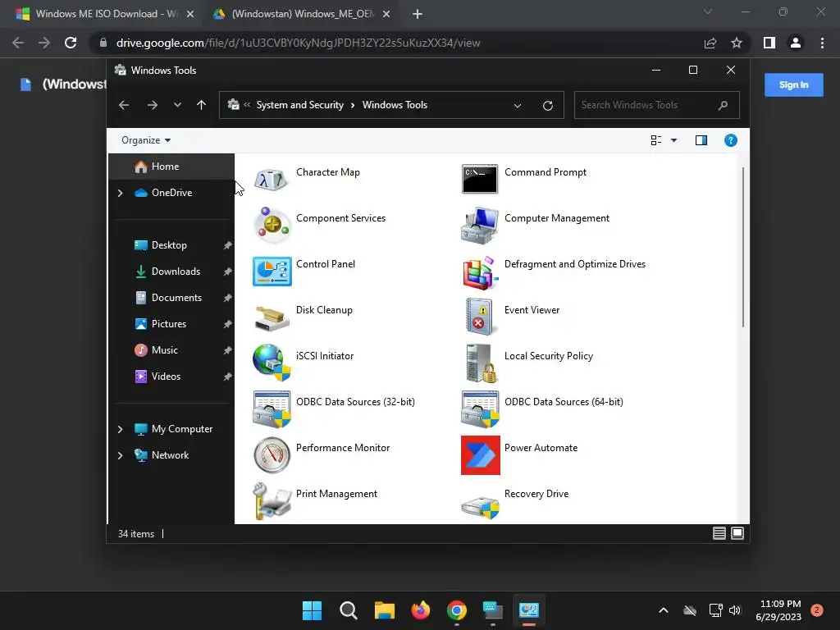Open the Computer Management icon
The height and width of the screenshot is (630, 840).
pos(479,225)
